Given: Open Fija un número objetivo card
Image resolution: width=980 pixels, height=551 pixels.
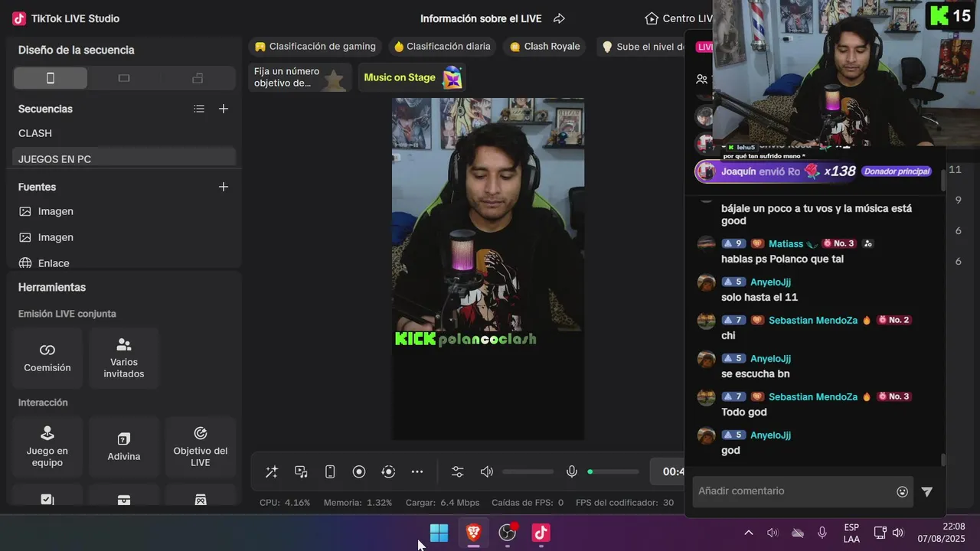Looking at the screenshot, I should tap(300, 77).
